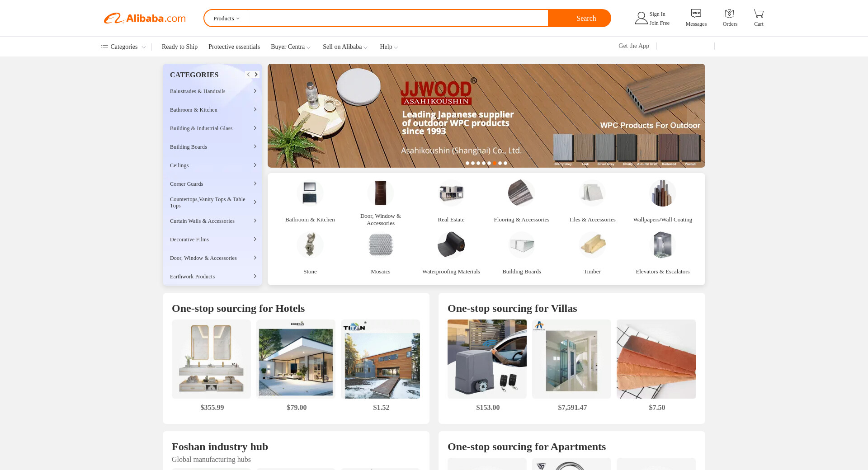Open the shopping Cart icon
Image resolution: width=868 pixels, height=470 pixels.
tap(759, 14)
